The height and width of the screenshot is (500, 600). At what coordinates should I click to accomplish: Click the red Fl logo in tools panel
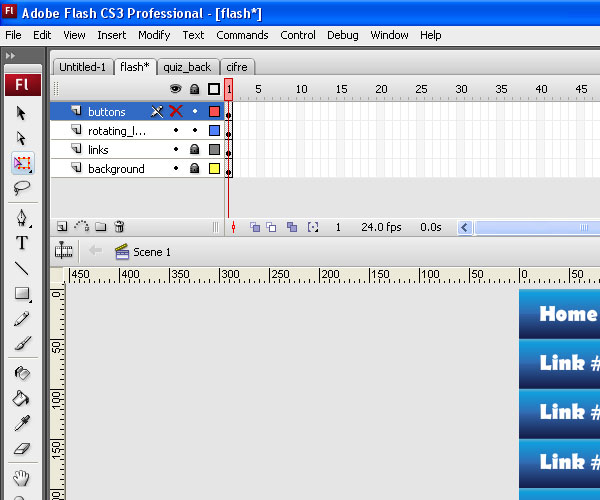click(x=23, y=85)
